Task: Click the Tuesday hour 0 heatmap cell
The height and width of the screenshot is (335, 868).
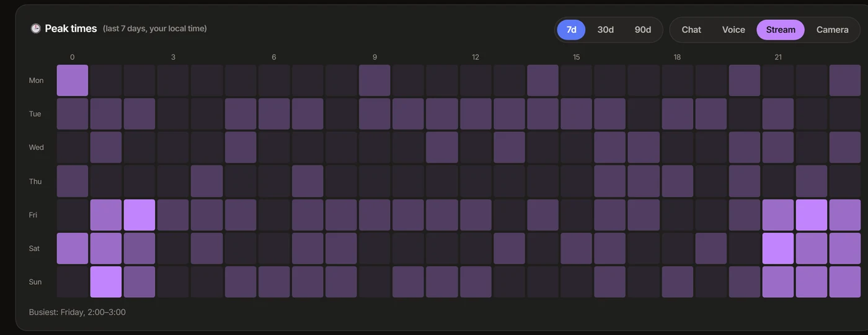Action: [x=73, y=114]
